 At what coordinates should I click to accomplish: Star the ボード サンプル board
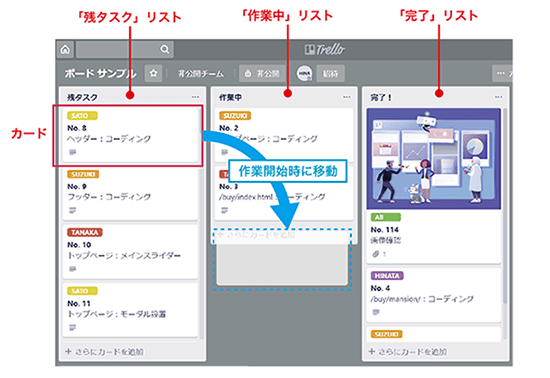point(153,73)
